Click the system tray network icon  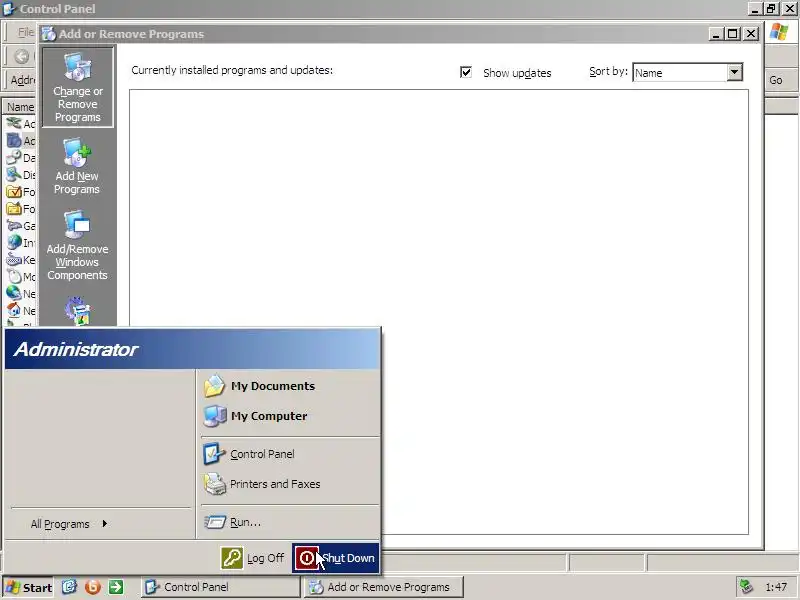coord(746,587)
